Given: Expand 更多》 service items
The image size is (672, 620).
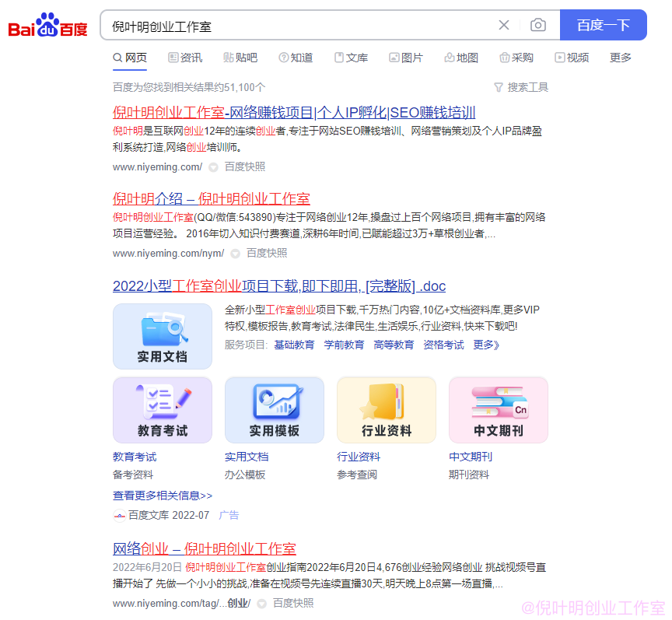Looking at the screenshot, I should click(x=485, y=345).
